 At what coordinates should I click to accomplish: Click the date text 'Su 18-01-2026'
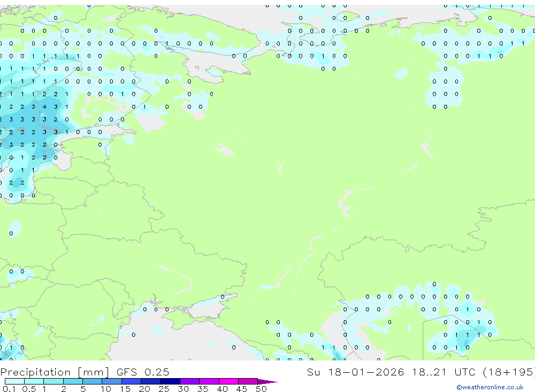coord(356,372)
